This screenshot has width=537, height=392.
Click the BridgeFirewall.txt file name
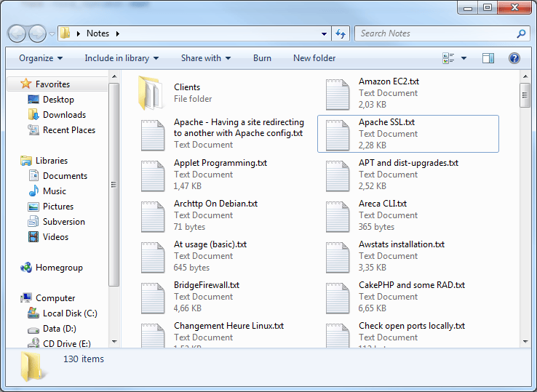click(x=207, y=285)
